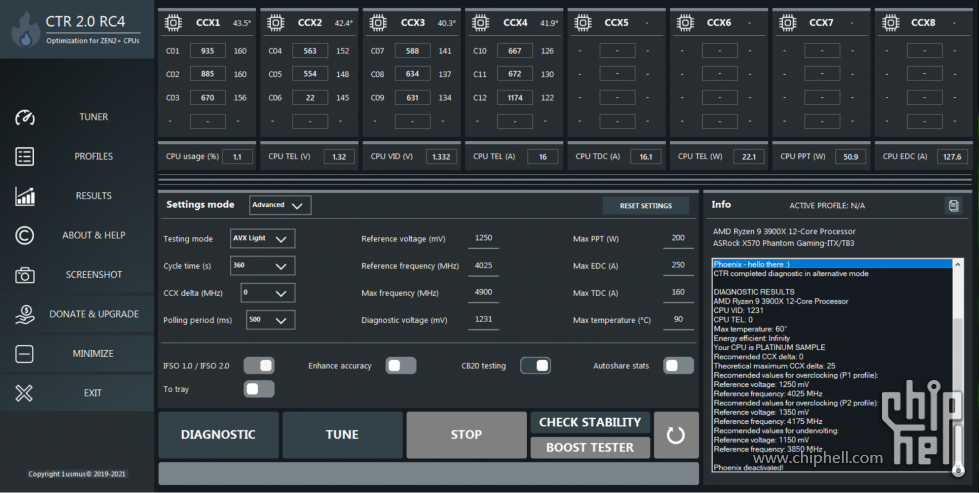Click the Donate & Upgrade hand-coin icon

24,314
